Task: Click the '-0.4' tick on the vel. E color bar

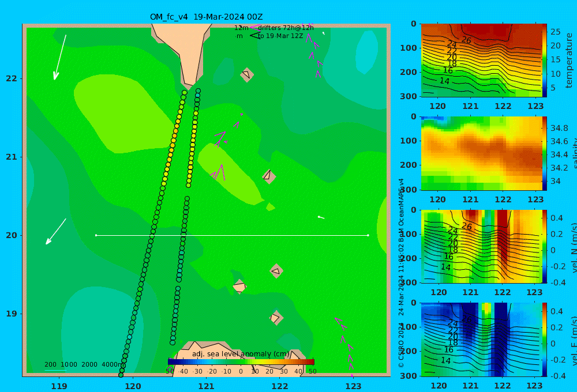Action: pyautogui.click(x=557, y=376)
